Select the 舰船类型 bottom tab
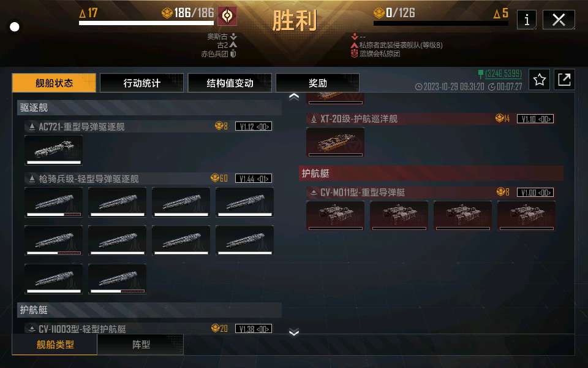 (x=55, y=344)
